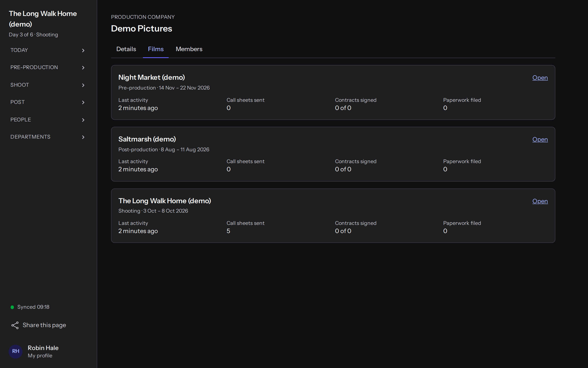Click Last activity label in Long Walk Home card
588x368 pixels.
tap(133, 223)
